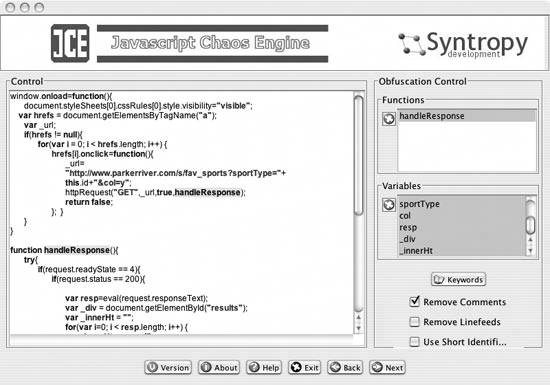Enable Remove Linefeeds checkbox
This screenshot has height=385, width=550.
tap(415, 322)
